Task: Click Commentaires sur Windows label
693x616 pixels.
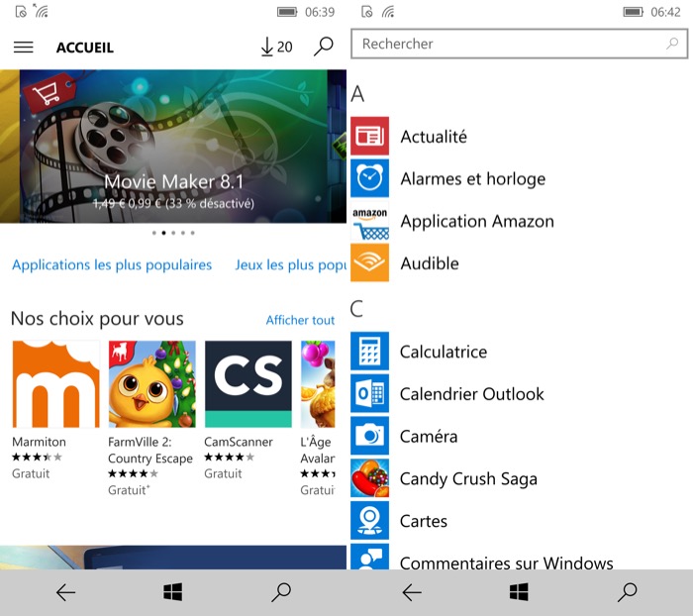Action: [507, 563]
